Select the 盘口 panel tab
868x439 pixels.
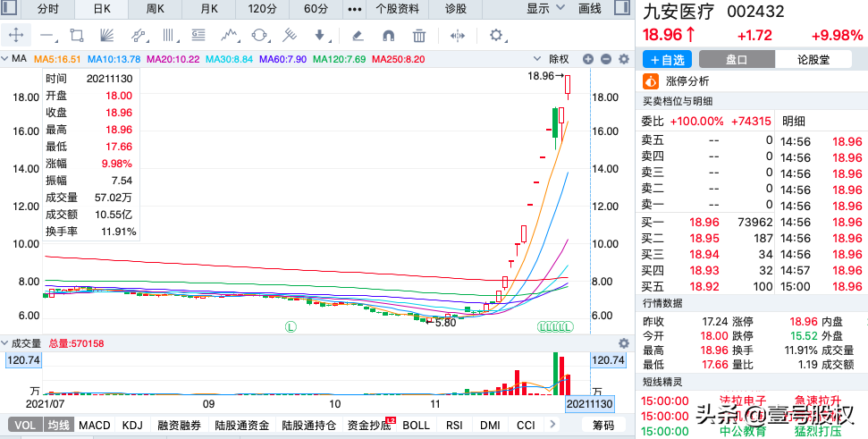pos(737,60)
